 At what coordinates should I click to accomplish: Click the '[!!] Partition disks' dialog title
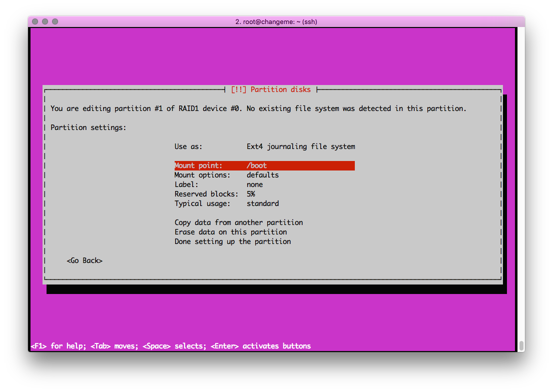tap(271, 89)
